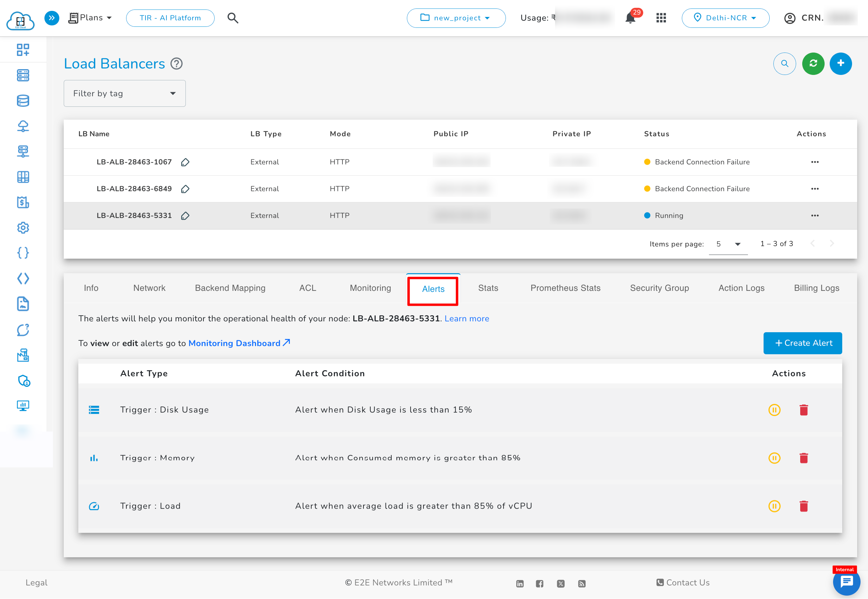
Task: Open the apps grid in the top bar
Action: point(661,18)
